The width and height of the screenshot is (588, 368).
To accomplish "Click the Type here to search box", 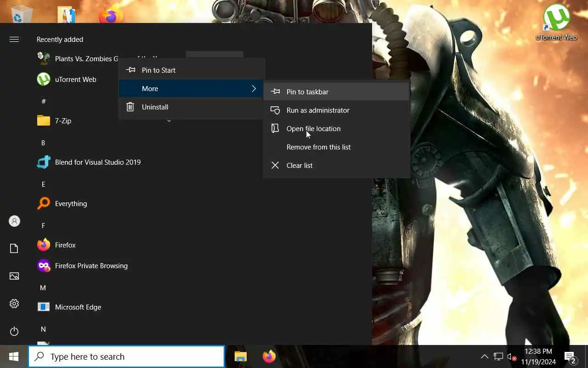I will [x=126, y=356].
